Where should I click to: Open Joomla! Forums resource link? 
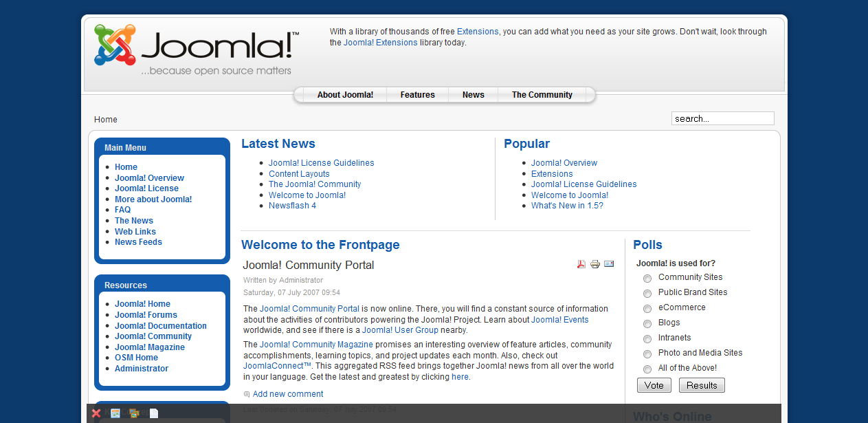click(146, 315)
